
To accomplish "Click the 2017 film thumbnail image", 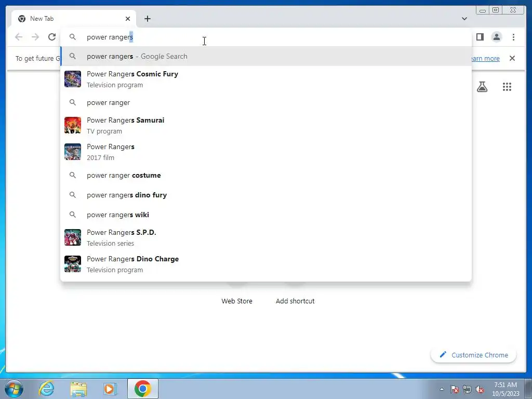I will coord(73,152).
